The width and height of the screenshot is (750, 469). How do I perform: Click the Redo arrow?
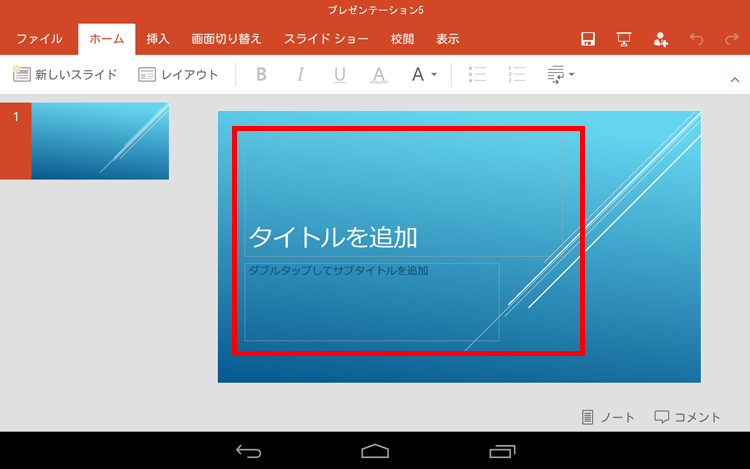(731, 39)
